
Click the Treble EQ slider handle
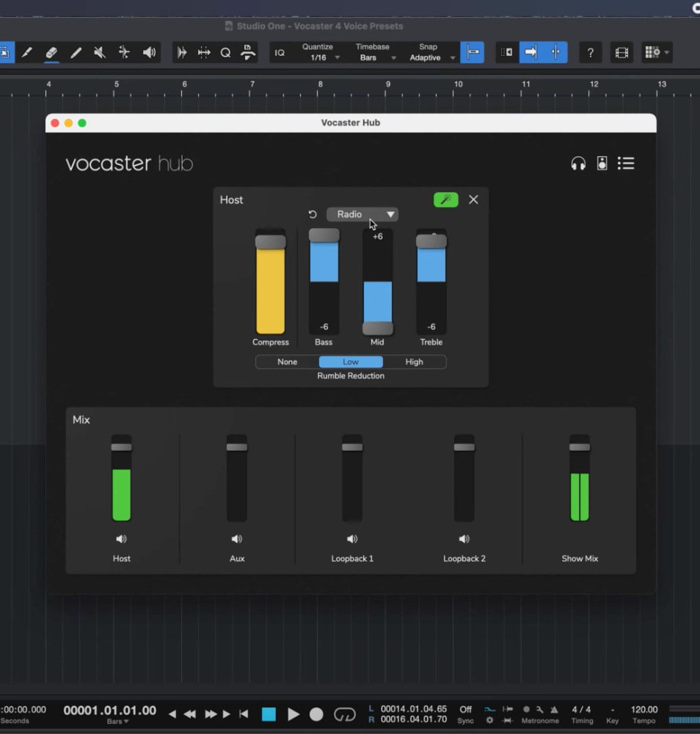click(x=431, y=241)
